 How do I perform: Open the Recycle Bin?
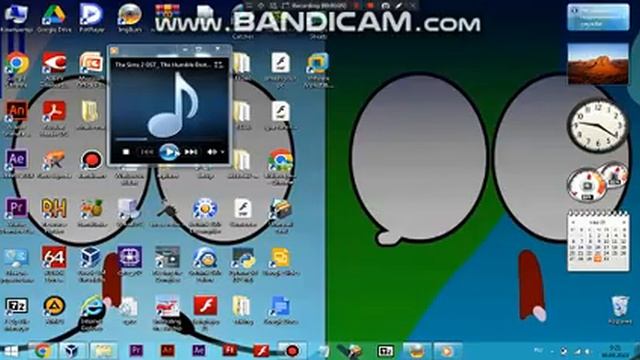[x=620, y=310]
